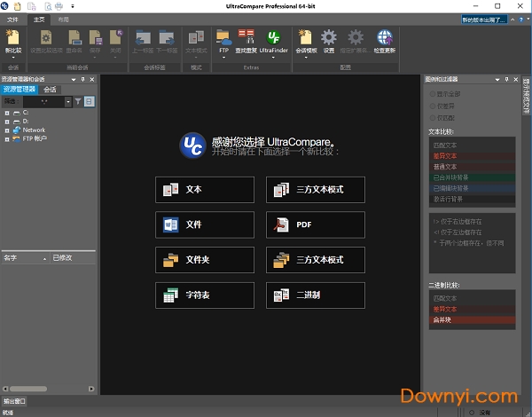This screenshot has width=532, height=417.
Task: Go to 上一标签 previous tab icon
Action: (143, 37)
